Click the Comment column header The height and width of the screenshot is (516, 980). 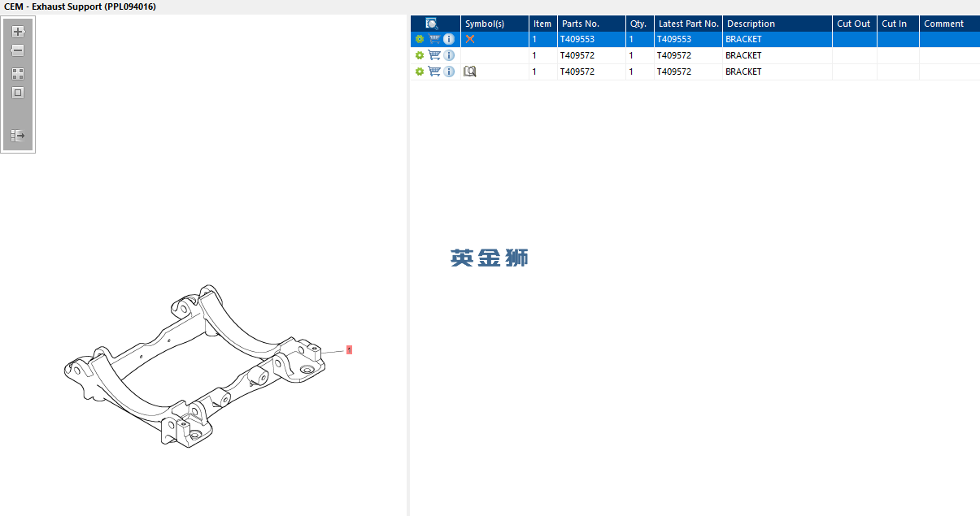[x=949, y=24]
